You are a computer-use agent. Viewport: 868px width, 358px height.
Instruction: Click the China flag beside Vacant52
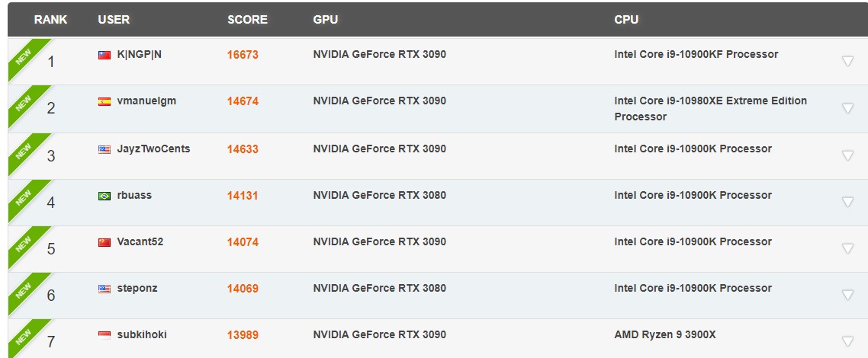(x=104, y=242)
